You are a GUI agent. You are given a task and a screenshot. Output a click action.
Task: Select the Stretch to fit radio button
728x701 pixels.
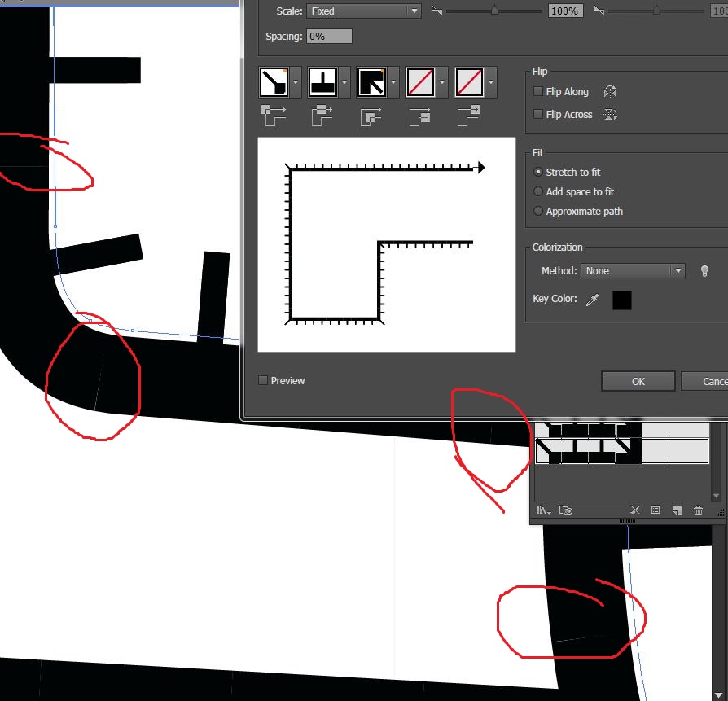pyautogui.click(x=538, y=172)
